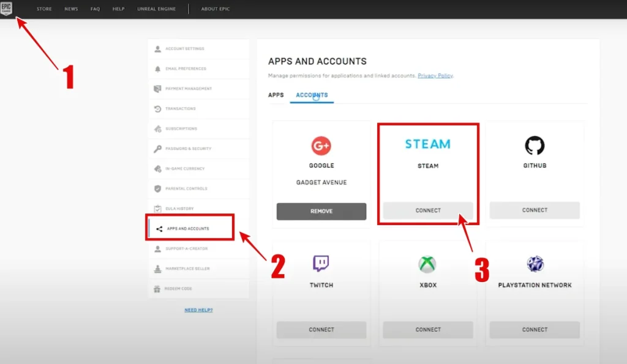Click the Twitch logo icon

321,264
